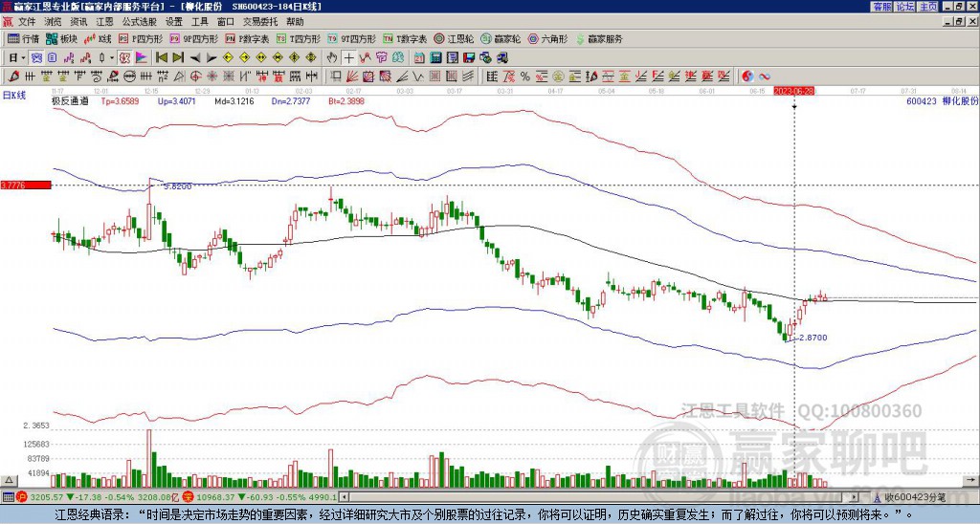Open the 交易委托 menu
Screen dimensions: 980x524
coord(260,22)
